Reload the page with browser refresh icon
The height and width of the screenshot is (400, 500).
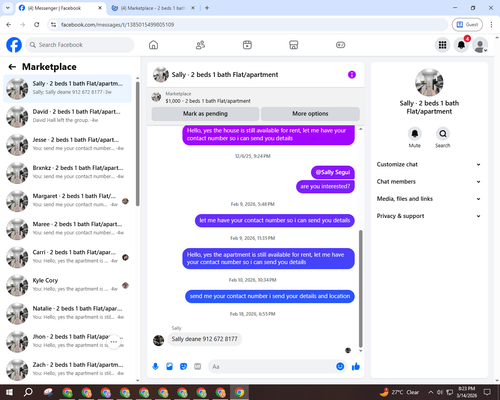point(37,24)
